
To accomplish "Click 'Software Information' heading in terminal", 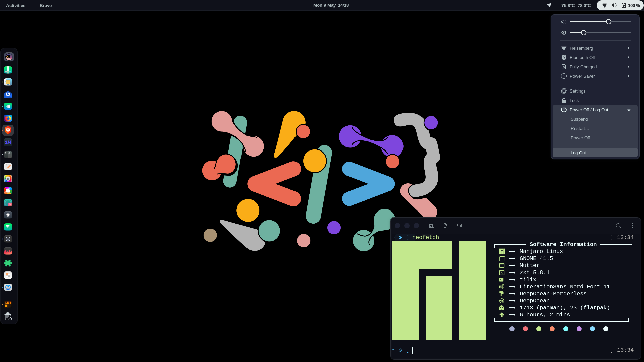I will 563,244.
